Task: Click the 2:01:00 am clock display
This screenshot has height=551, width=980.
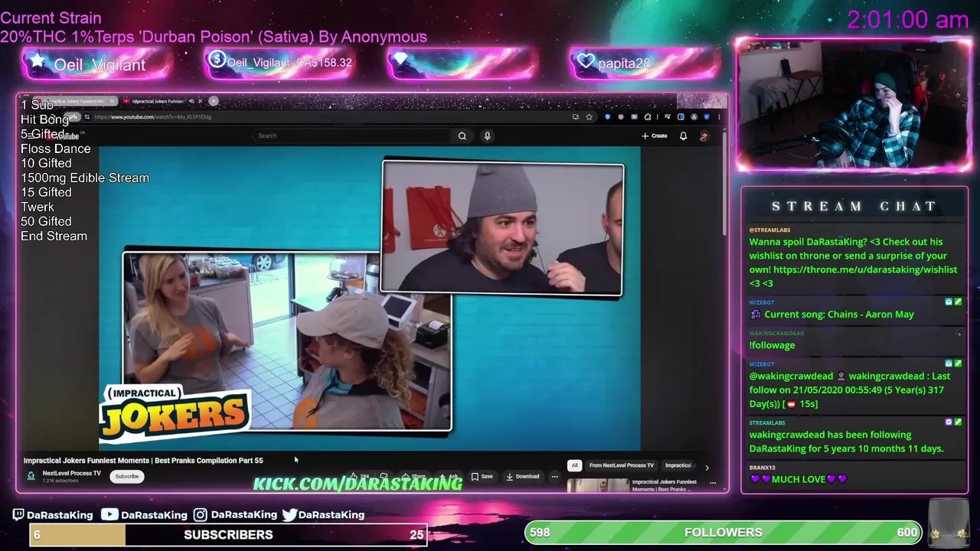Action: coord(908,20)
